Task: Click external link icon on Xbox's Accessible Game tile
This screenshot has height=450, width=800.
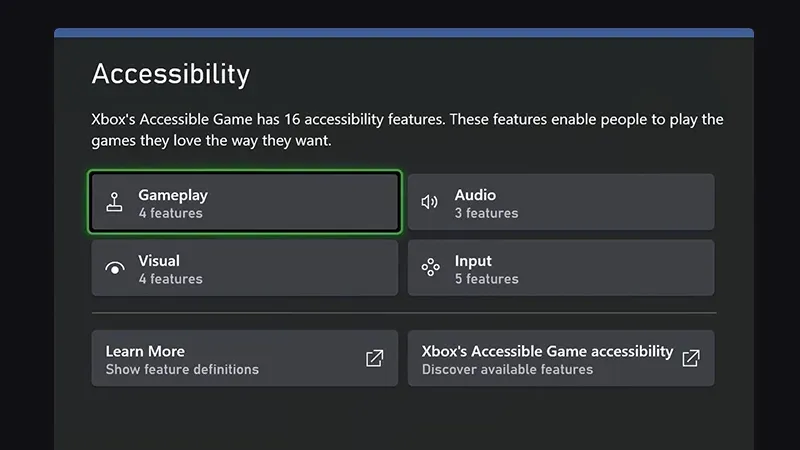Action: [x=691, y=358]
